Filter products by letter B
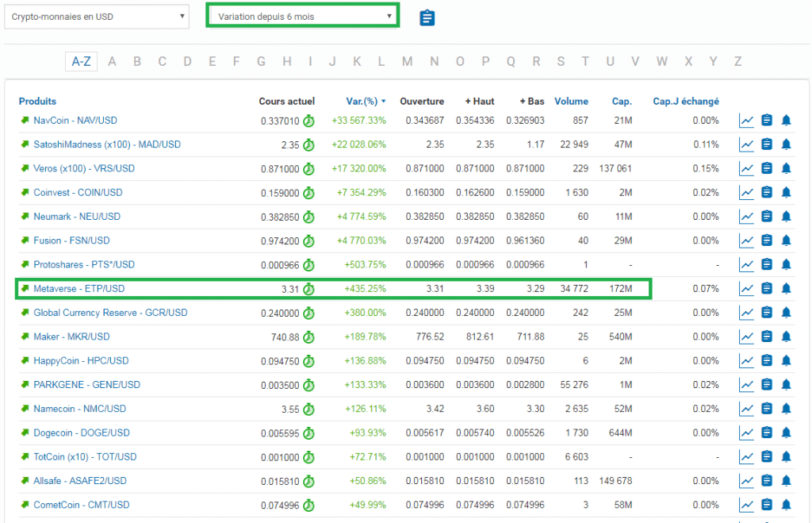Viewport: 812px width, 523px height. [x=137, y=62]
